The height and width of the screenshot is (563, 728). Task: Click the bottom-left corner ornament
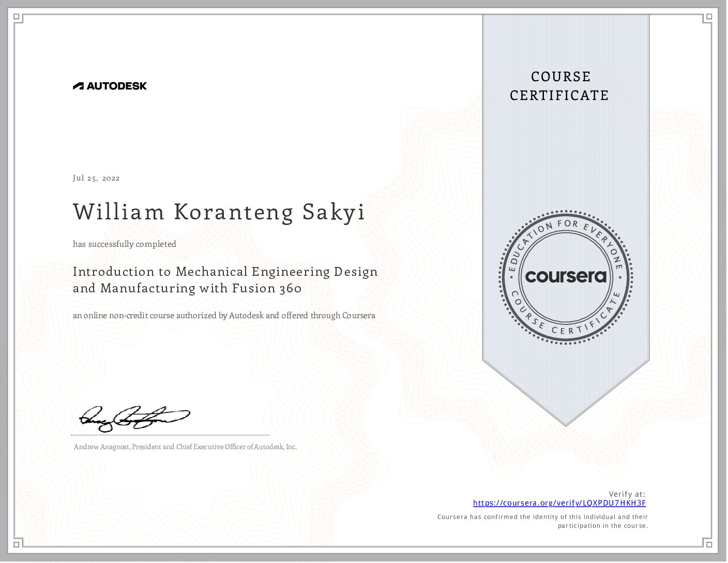click(17, 544)
